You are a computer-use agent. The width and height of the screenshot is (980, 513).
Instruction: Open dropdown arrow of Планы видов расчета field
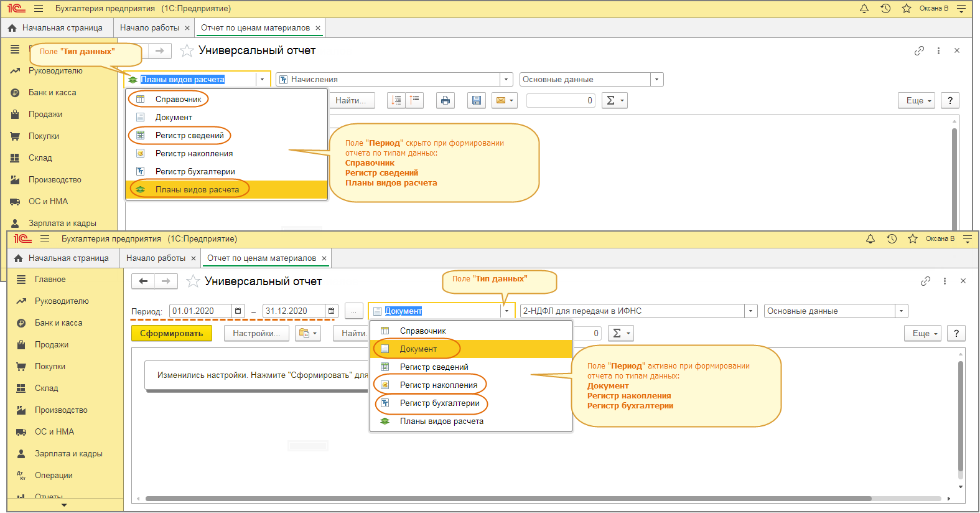point(262,80)
